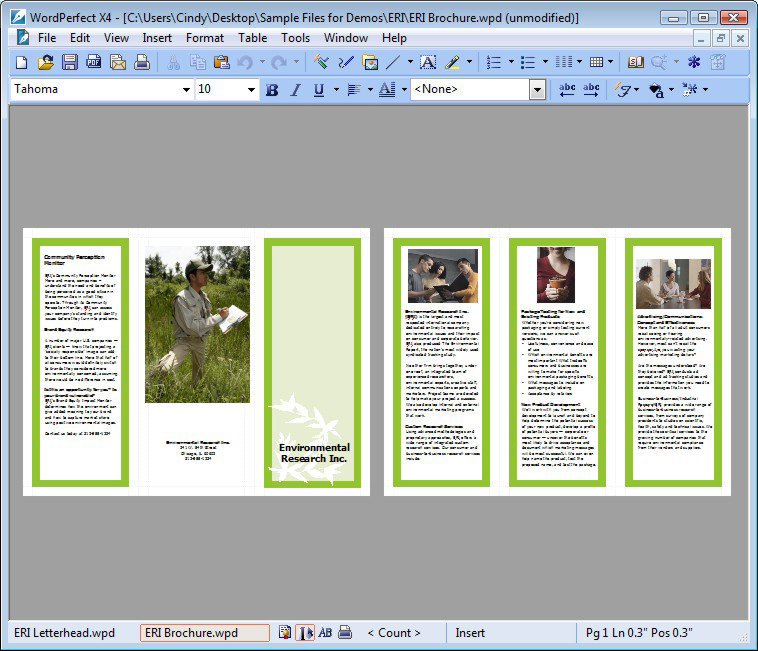Toggle Bold formatting
The width and height of the screenshot is (758, 651).
click(x=272, y=90)
